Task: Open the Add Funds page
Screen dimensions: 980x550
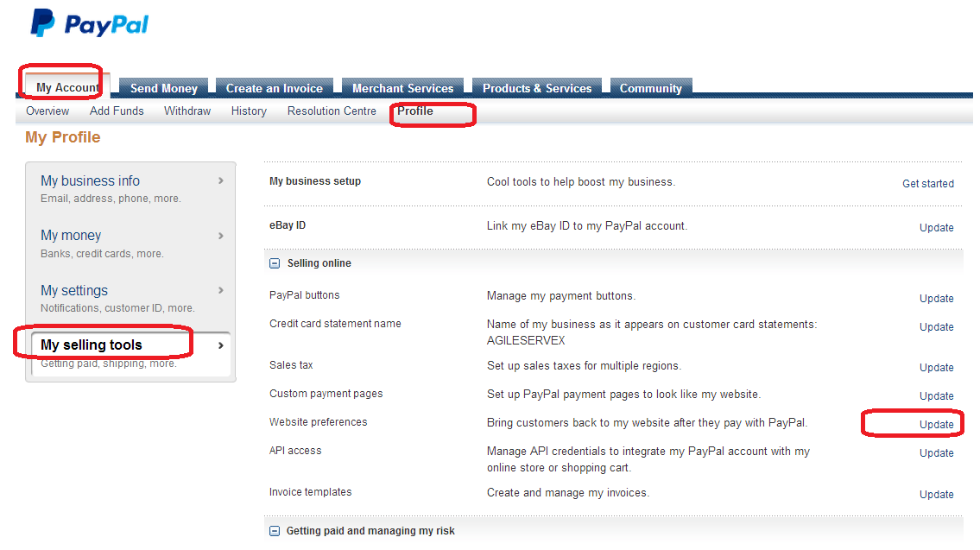Action: [117, 111]
